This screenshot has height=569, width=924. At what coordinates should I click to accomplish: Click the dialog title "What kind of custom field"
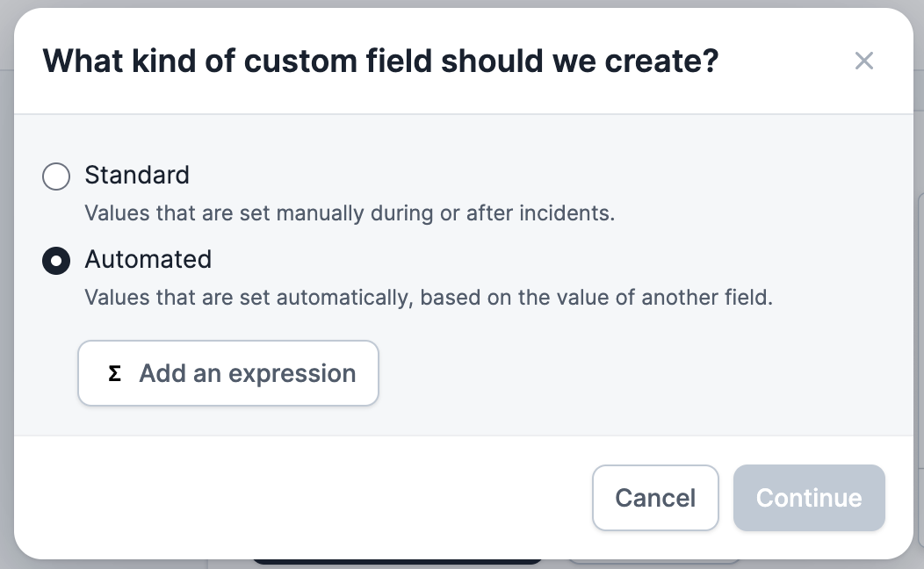(380, 61)
